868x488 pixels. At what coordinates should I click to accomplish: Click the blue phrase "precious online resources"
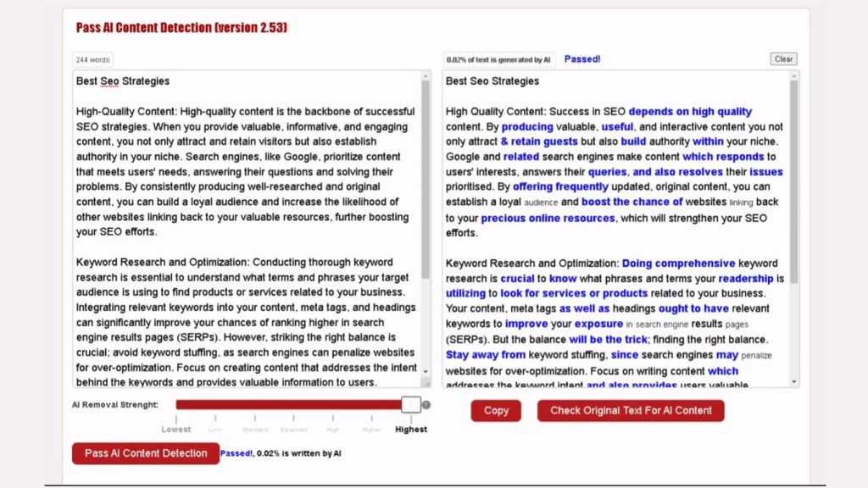[x=548, y=218]
